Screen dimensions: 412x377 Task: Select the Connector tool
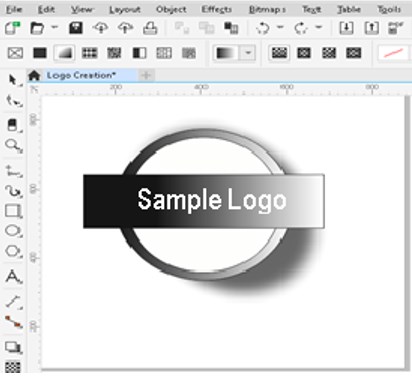(14, 322)
